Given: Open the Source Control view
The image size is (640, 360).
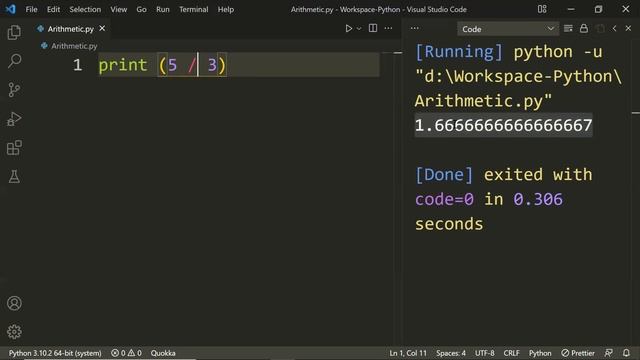Looking at the screenshot, I should pyautogui.click(x=14, y=90).
